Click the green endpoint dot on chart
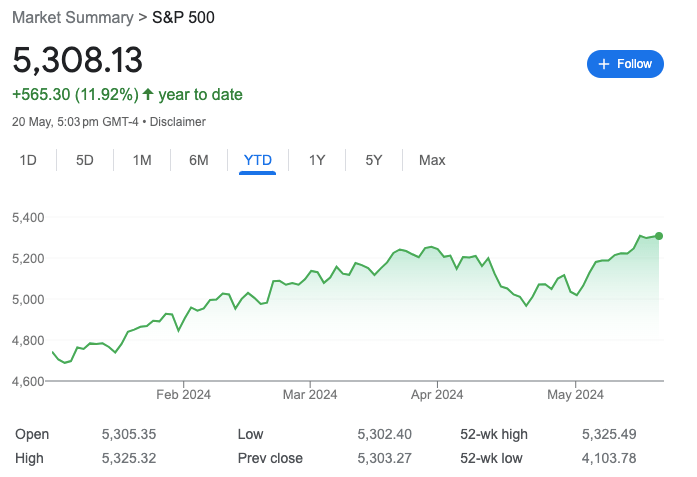Image resolution: width=697 pixels, height=477 pixels. [659, 236]
